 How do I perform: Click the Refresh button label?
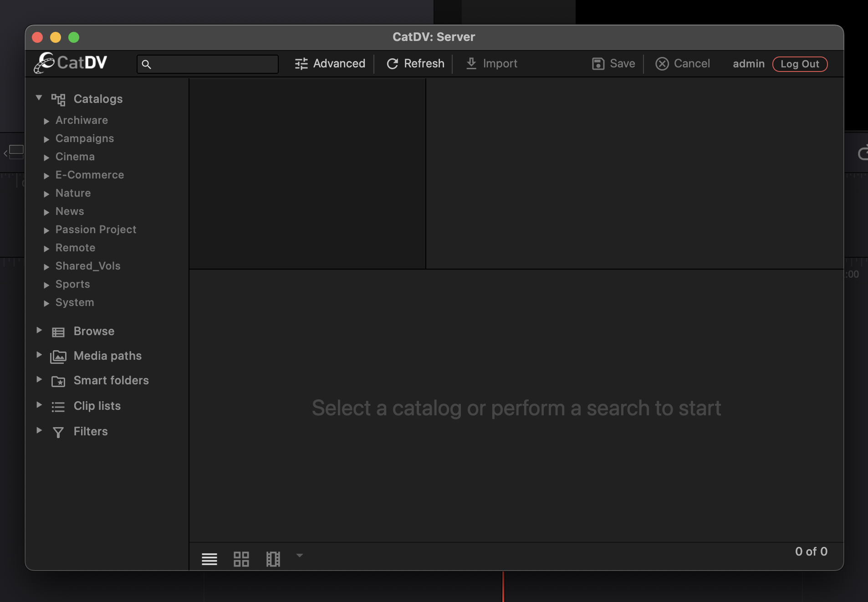click(424, 64)
